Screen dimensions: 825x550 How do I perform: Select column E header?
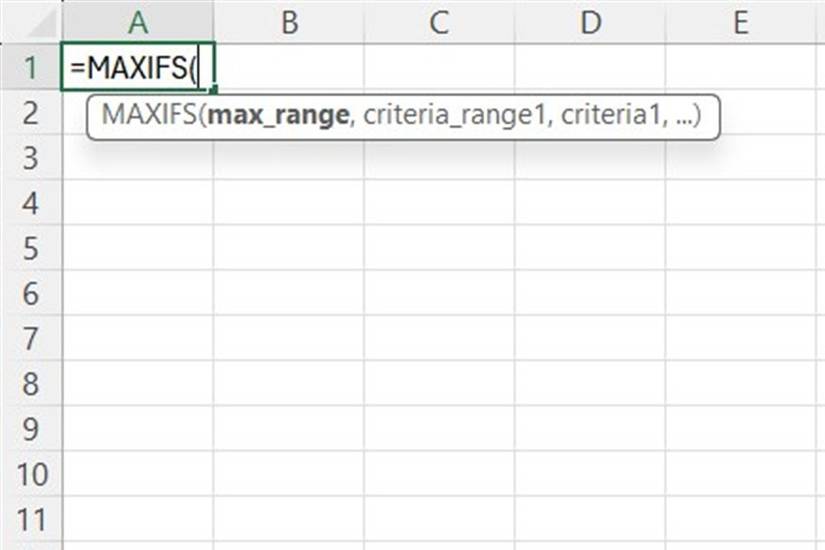(741, 22)
